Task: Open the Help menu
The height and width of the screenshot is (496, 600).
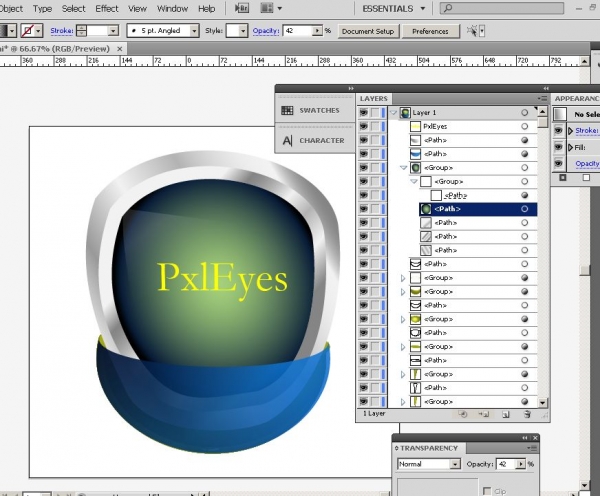Action: tap(207, 8)
